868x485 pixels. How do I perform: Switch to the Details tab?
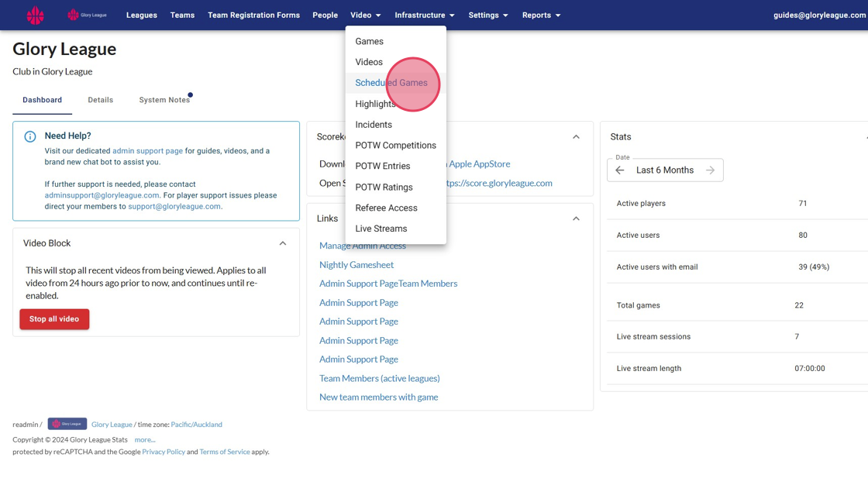coord(100,100)
